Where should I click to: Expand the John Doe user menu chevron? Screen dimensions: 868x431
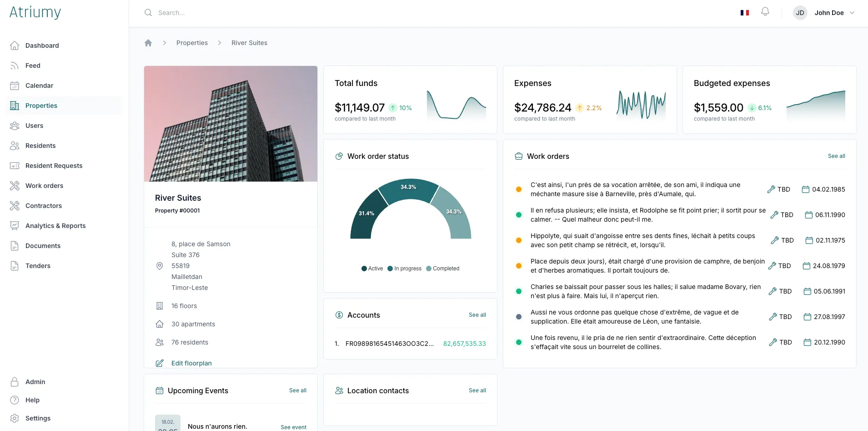coord(852,13)
